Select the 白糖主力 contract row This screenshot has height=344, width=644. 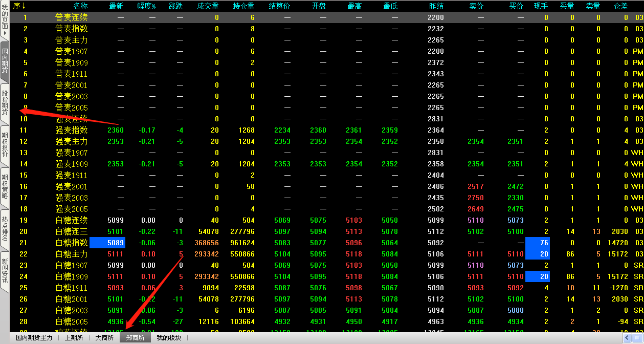coord(72,254)
